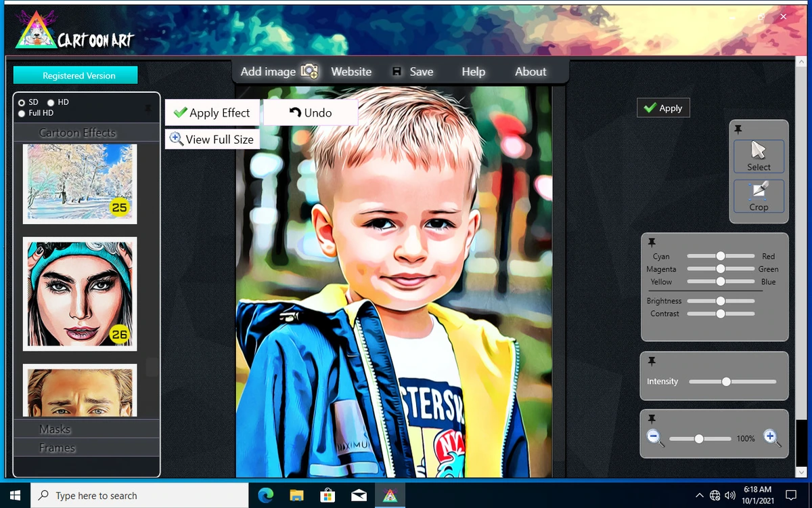Click the Type here to search box

140,495
